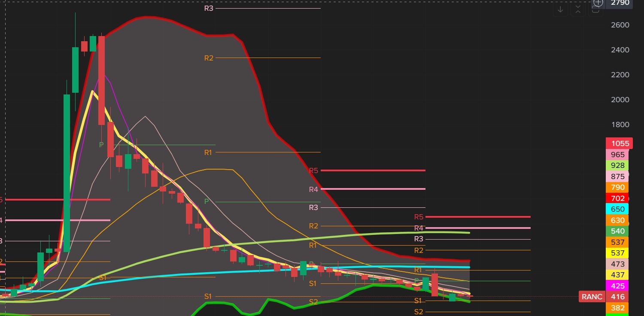Click the green 540 price tag
The image size is (644, 316).
[617, 231]
